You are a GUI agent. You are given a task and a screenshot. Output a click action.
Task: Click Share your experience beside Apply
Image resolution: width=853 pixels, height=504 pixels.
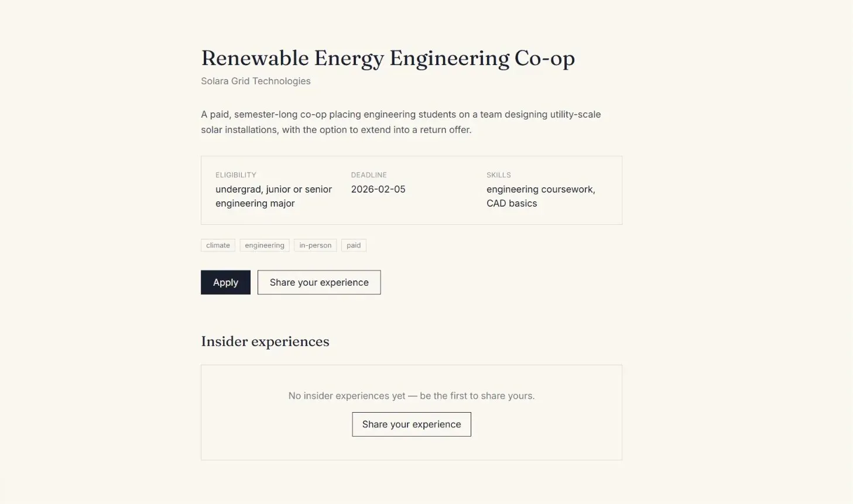(319, 282)
